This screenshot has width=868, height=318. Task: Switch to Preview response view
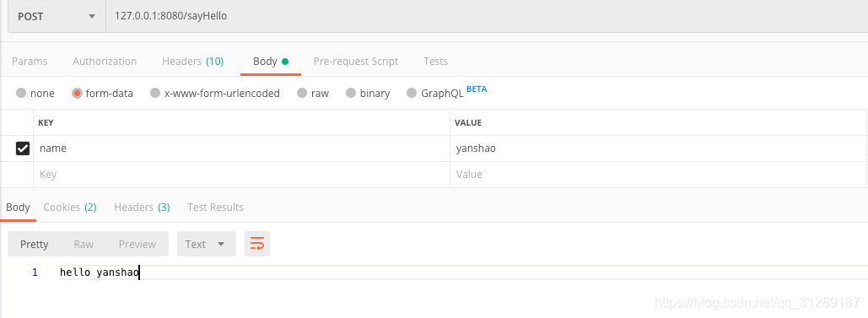tap(137, 244)
